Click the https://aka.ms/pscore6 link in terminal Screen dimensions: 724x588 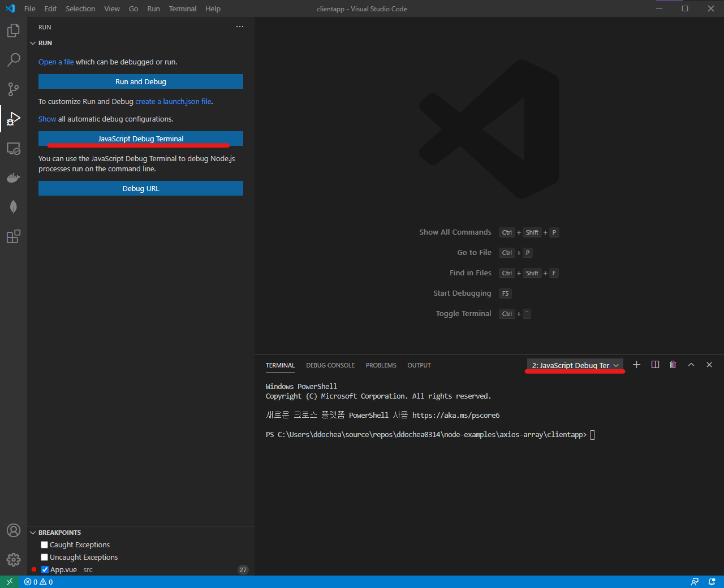pos(456,415)
